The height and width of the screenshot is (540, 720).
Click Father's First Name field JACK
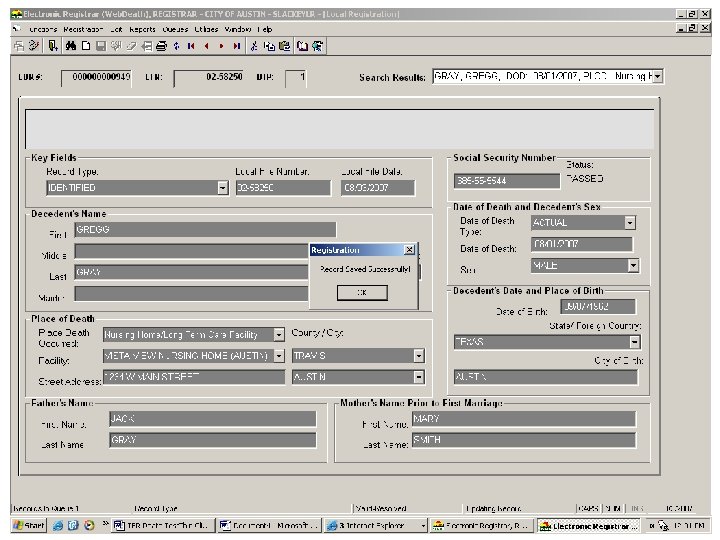pyautogui.click(x=213, y=419)
